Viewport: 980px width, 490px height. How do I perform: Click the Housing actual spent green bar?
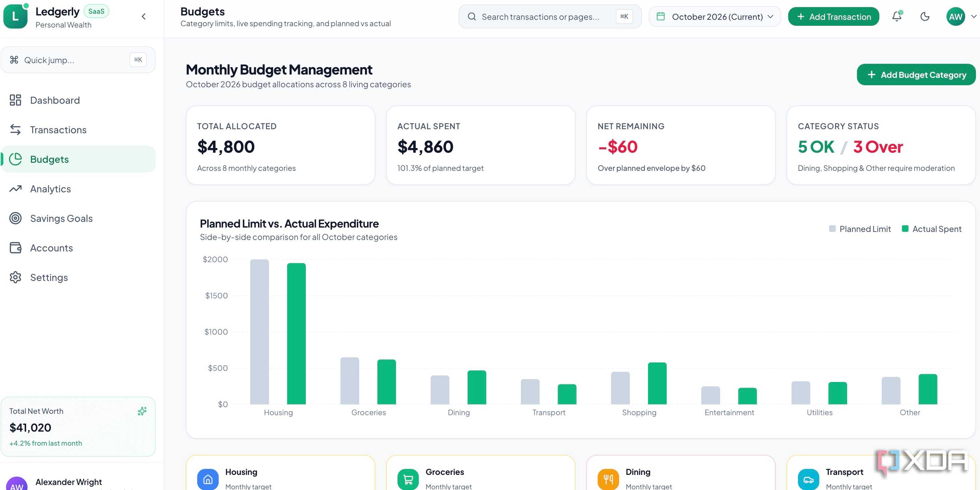click(296, 334)
